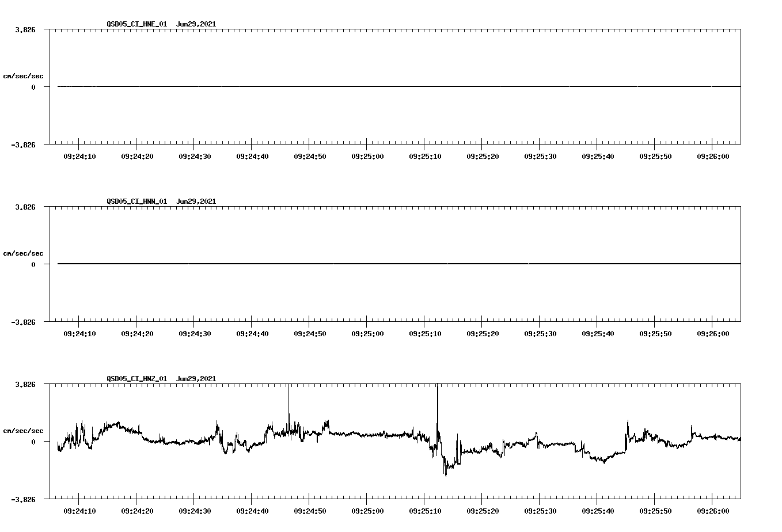Click the 0 axis value on HNN plot
Viewport: 782px width, 532px height.
pyautogui.click(x=33, y=265)
